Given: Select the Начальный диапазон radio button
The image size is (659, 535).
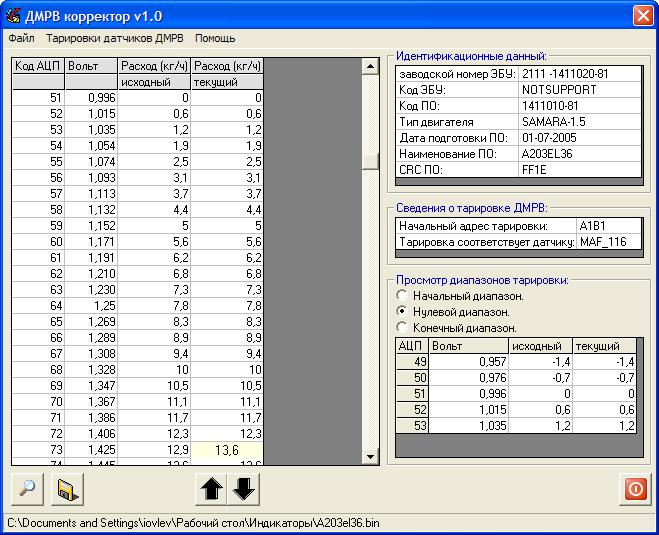Looking at the screenshot, I should (x=402, y=295).
